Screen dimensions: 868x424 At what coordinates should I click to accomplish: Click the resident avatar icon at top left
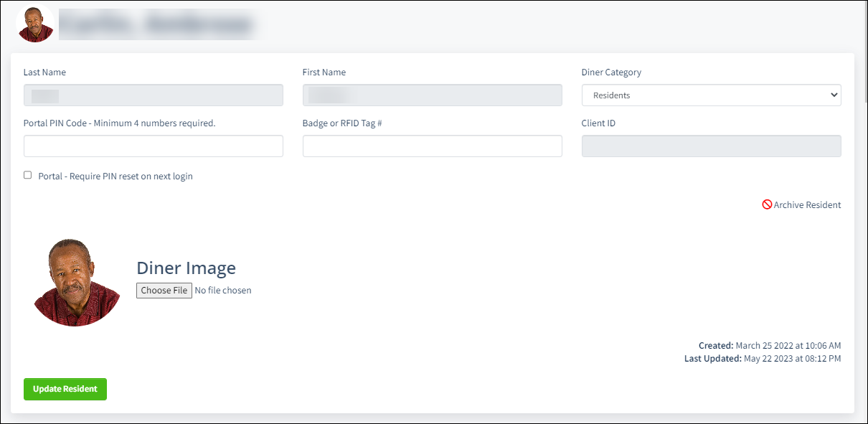pos(35,23)
